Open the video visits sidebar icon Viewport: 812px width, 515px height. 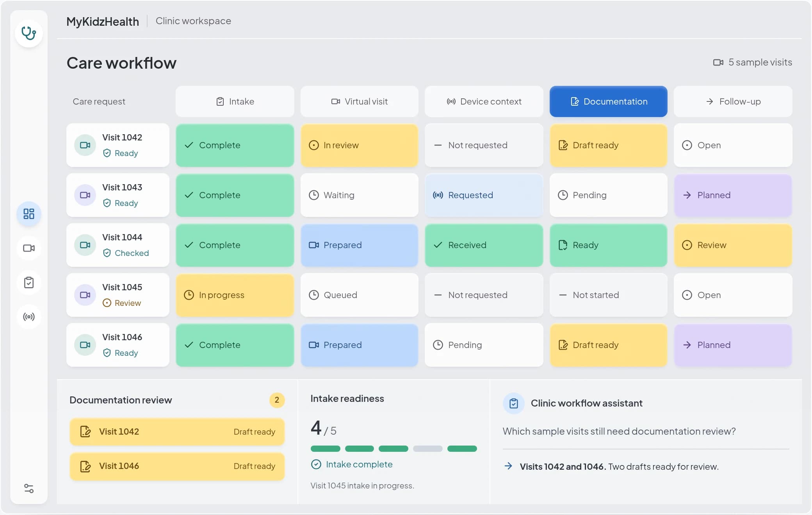click(x=29, y=248)
